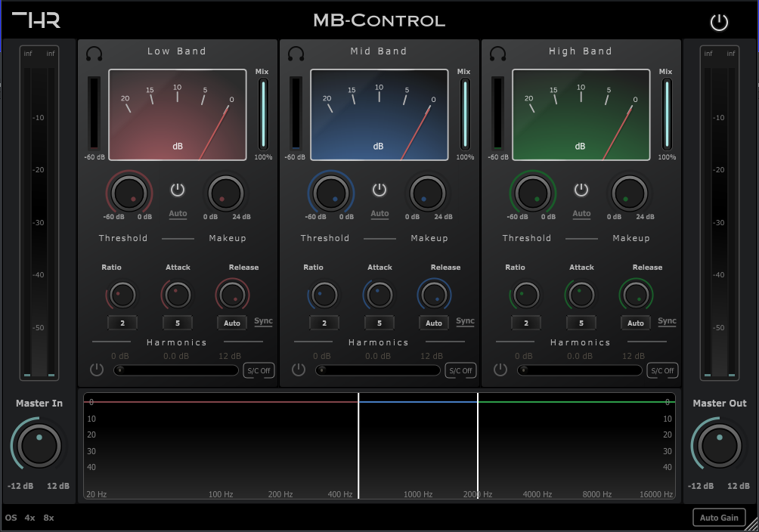This screenshot has width=759, height=532.
Task: Open the Mid Band Attack value box
Action: click(x=379, y=323)
